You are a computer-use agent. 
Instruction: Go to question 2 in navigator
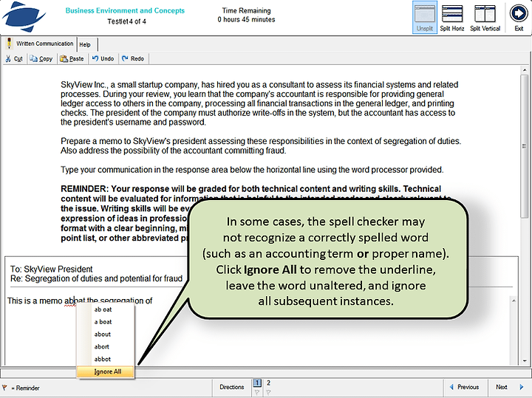268,382
